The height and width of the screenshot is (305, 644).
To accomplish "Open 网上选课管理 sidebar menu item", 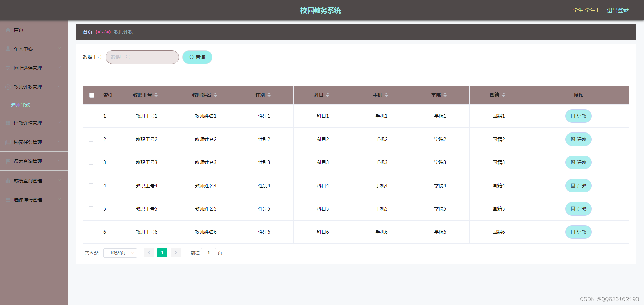I will pyautogui.click(x=34, y=68).
